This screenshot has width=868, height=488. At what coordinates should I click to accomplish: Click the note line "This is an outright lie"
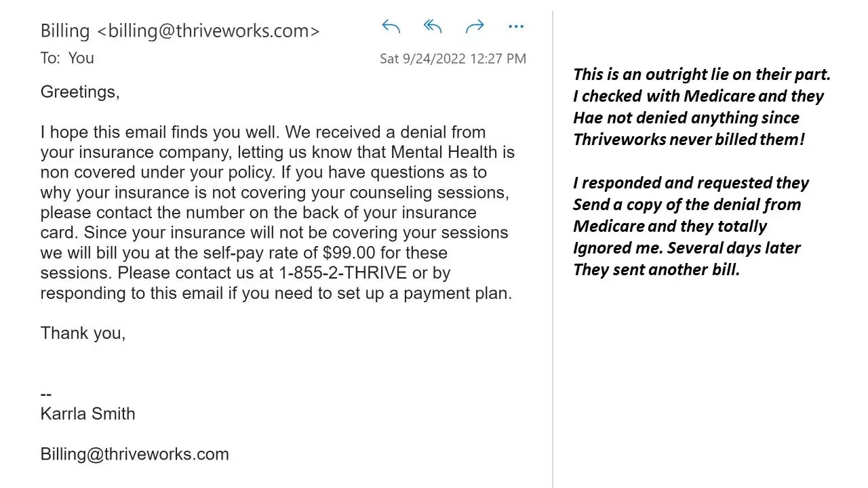[701, 75]
